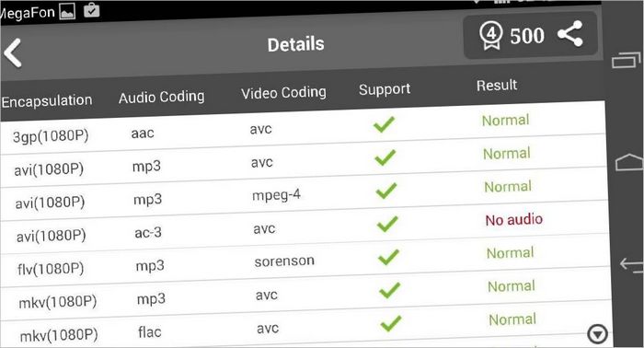Viewport: 644px width, 348px height.
Task: Tap the Android back navigation icon
Action: coord(631,264)
